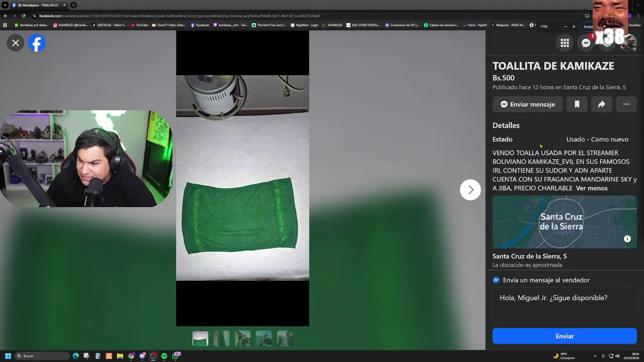
Task: Open the browser tab search dropdown
Action: (5, 5)
